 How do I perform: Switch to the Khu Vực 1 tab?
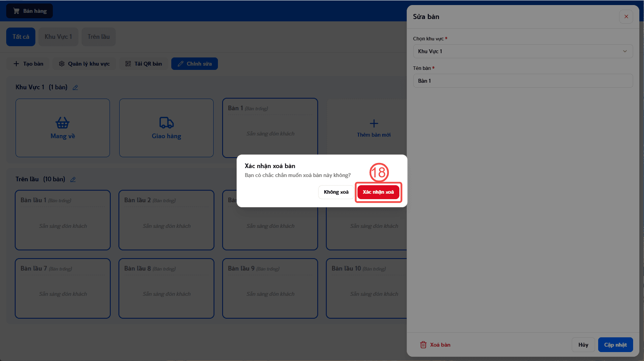pyautogui.click(x=58, y=37)
